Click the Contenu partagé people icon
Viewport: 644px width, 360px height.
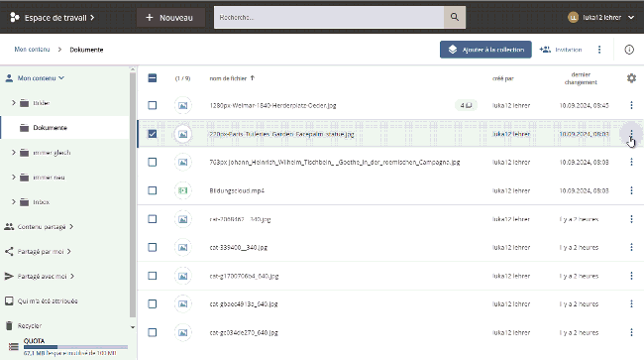[9, 226]
